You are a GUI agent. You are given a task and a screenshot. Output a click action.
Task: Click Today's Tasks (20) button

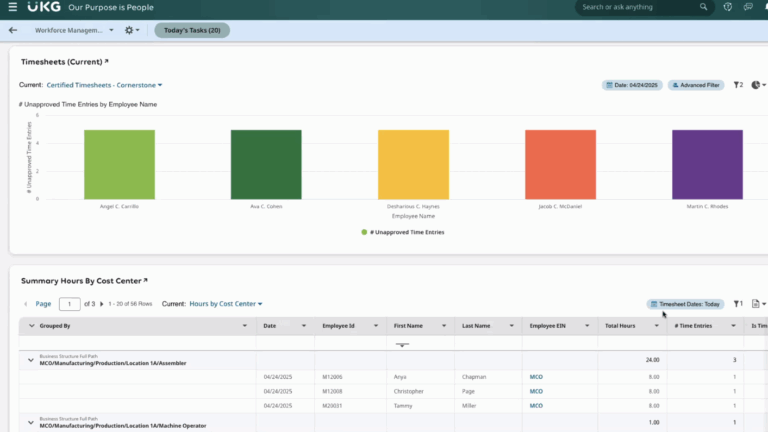click(192, 30)
